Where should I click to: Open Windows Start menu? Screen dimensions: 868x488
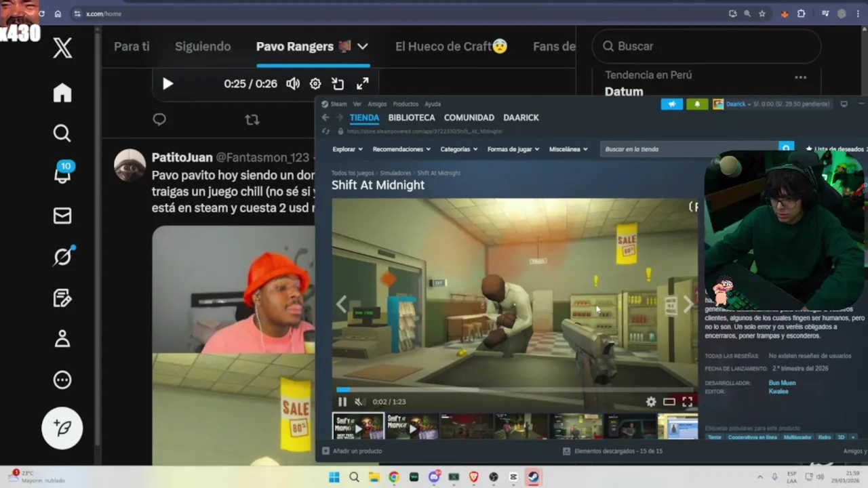coord(334,477)
